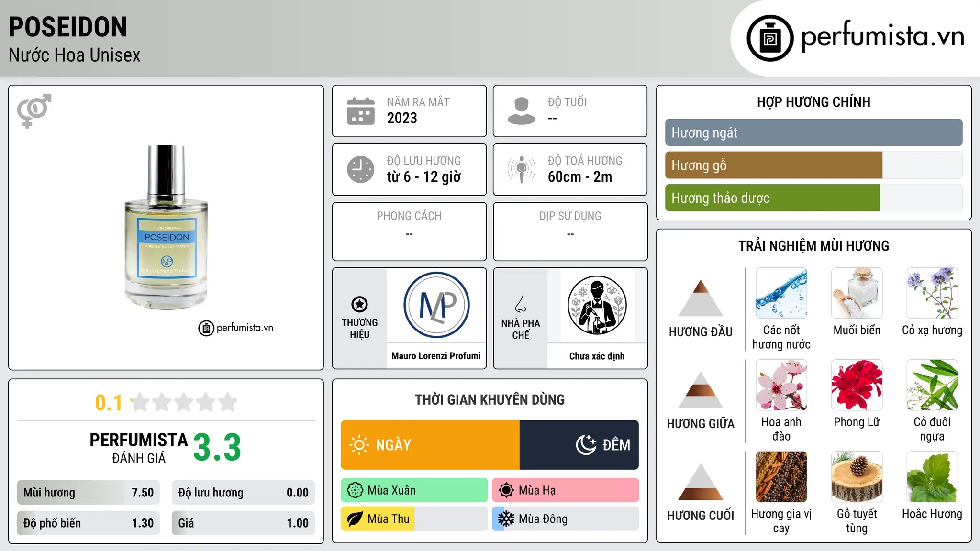980x551 pixels.
Task: Click the top notes pyramid icon
Action: [x=701, y=298]
